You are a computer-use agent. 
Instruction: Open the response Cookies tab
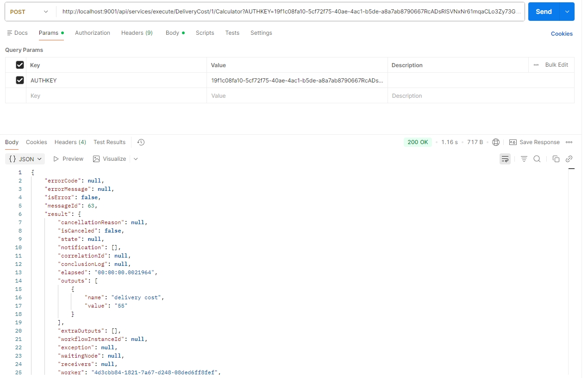(37, 142)
